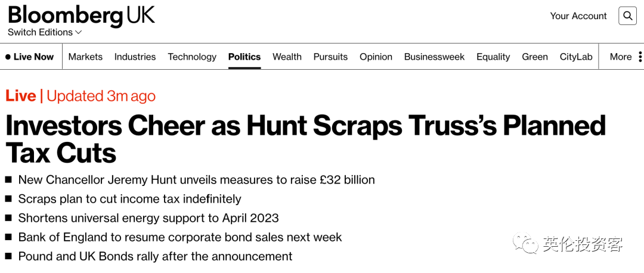Navigate to the Wealth section
This screenshot has width=644, height=273.
point(287,57)
